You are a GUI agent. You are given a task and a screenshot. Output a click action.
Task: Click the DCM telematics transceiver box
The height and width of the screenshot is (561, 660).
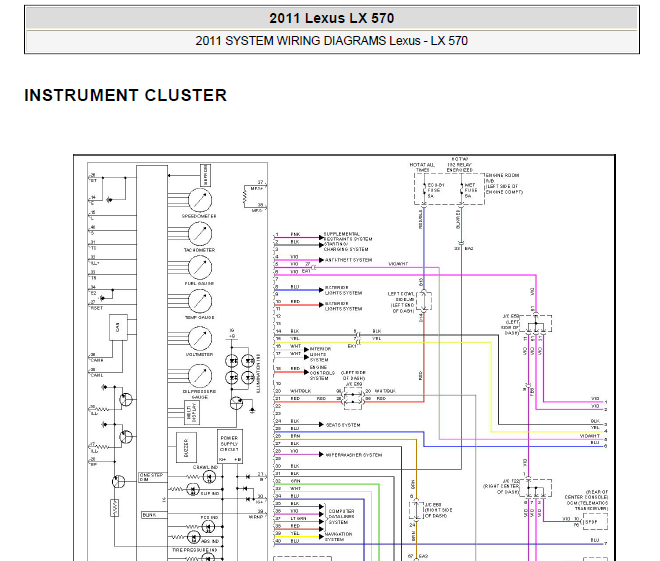[x=595, y=522]
